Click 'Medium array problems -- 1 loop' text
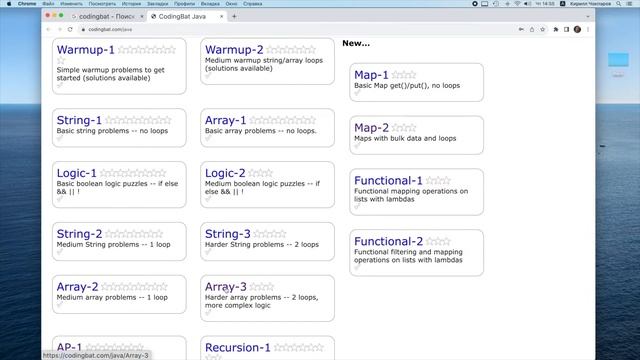This screenshot has width=640, height=360. tap(112, 298)
